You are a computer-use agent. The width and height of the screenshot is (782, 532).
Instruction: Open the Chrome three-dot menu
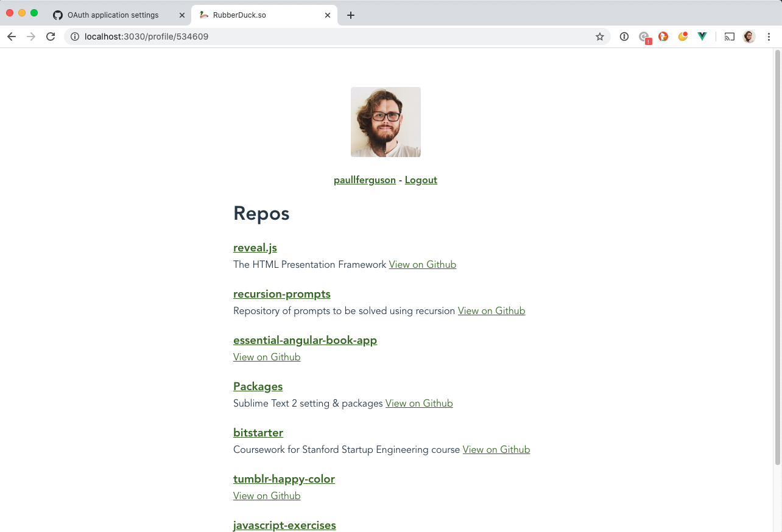pos(769,37)
